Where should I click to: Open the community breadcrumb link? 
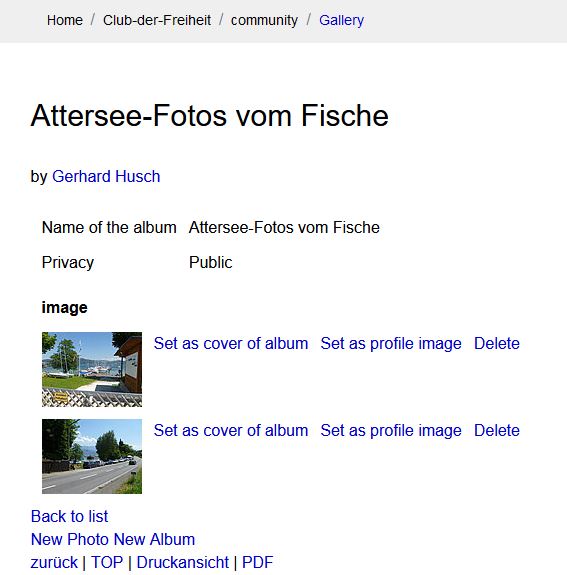pos(264,20)
